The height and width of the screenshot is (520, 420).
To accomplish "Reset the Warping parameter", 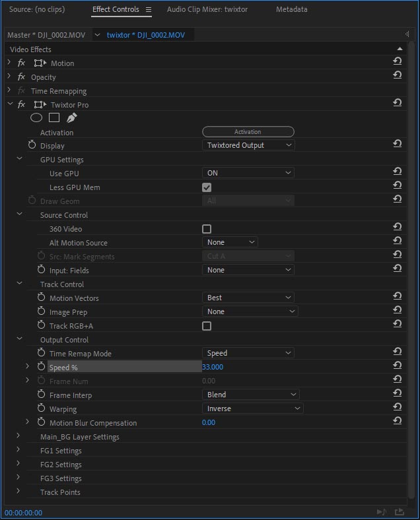I will (397, 407).
